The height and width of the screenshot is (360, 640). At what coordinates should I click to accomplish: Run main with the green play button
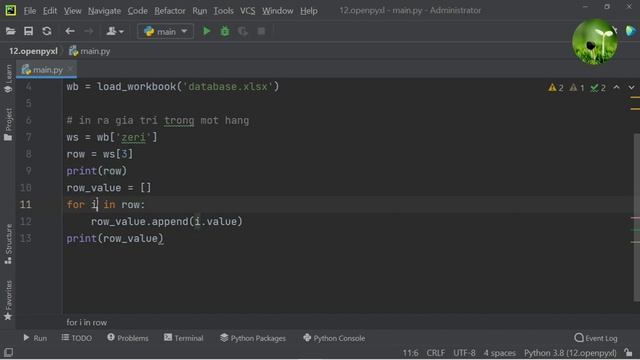[207, 31]
